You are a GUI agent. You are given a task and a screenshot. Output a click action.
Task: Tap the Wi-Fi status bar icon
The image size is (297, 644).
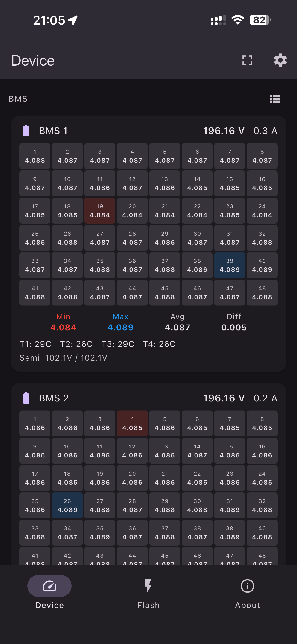[x=238, y=20]
